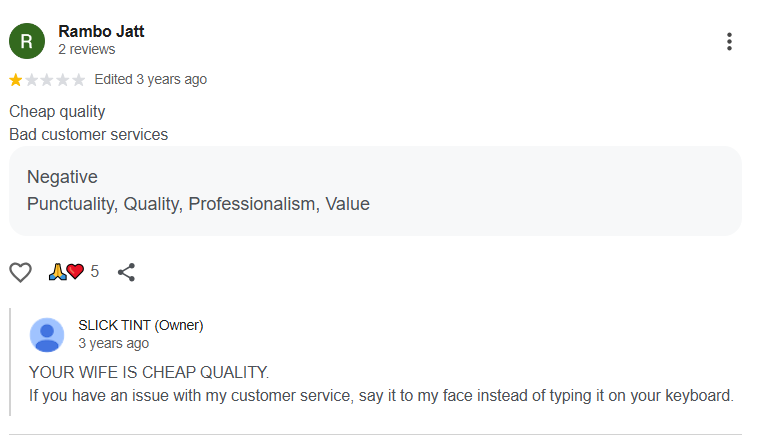
Task: Click Rambo Jatt's green avatar
Action: 27,41
